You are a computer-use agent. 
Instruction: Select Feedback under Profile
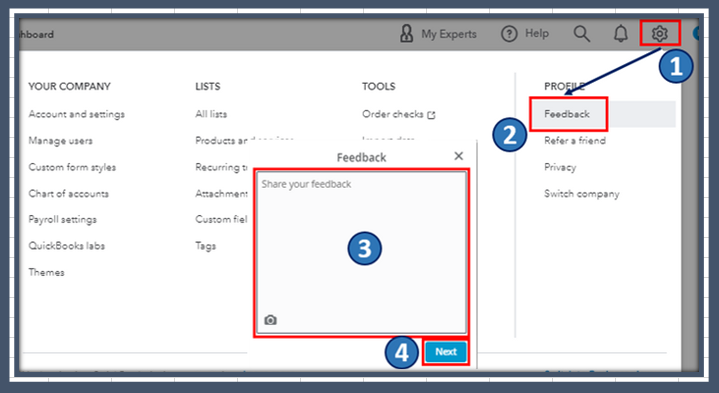coord(567,114)
